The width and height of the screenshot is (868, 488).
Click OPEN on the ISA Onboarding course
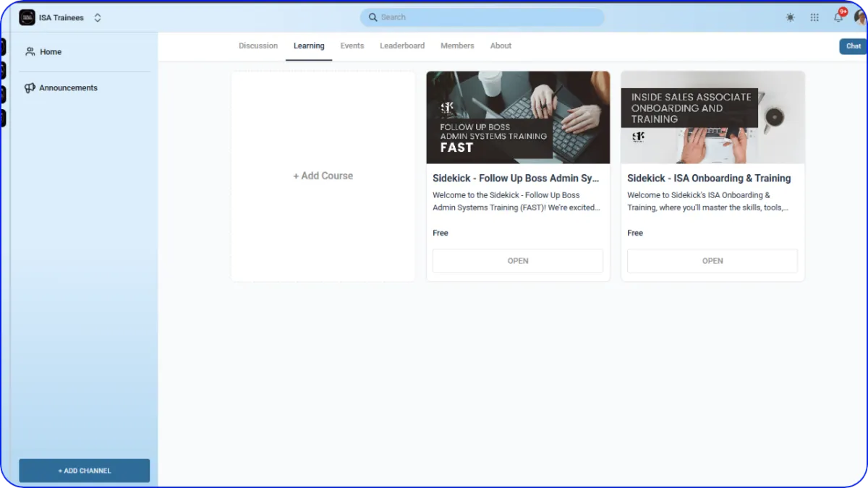pos(712,261)
